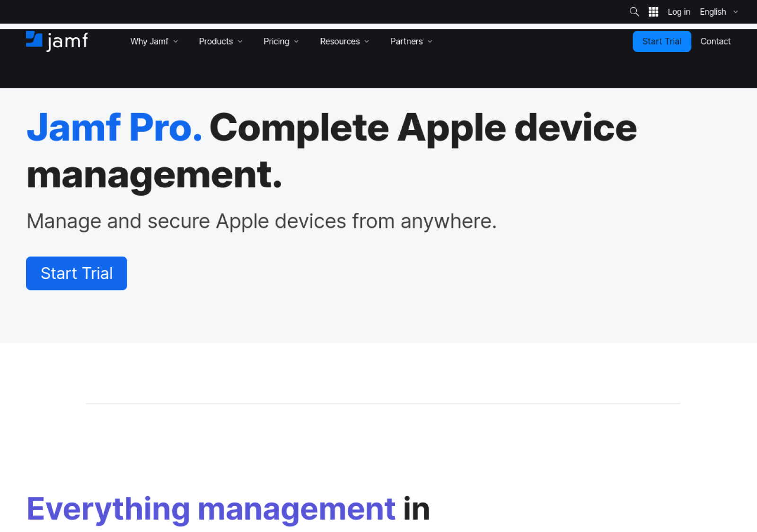Screen dimensions: 757x532
Task: Click the chevron beside Products
Action: (x=240, y=42)
